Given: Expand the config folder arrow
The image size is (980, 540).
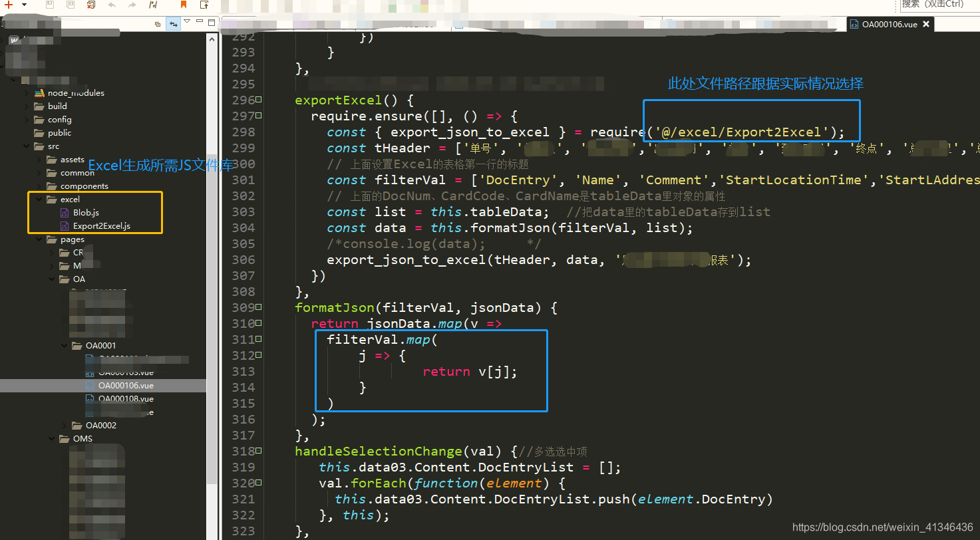Looking at the screenshot, I should click(x=27, y=120).
